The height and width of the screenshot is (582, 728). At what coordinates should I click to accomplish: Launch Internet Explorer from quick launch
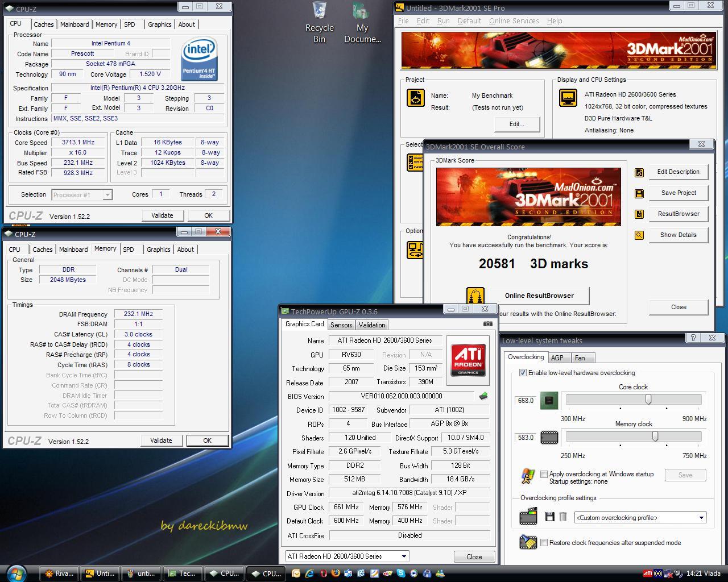pos(310,573)
